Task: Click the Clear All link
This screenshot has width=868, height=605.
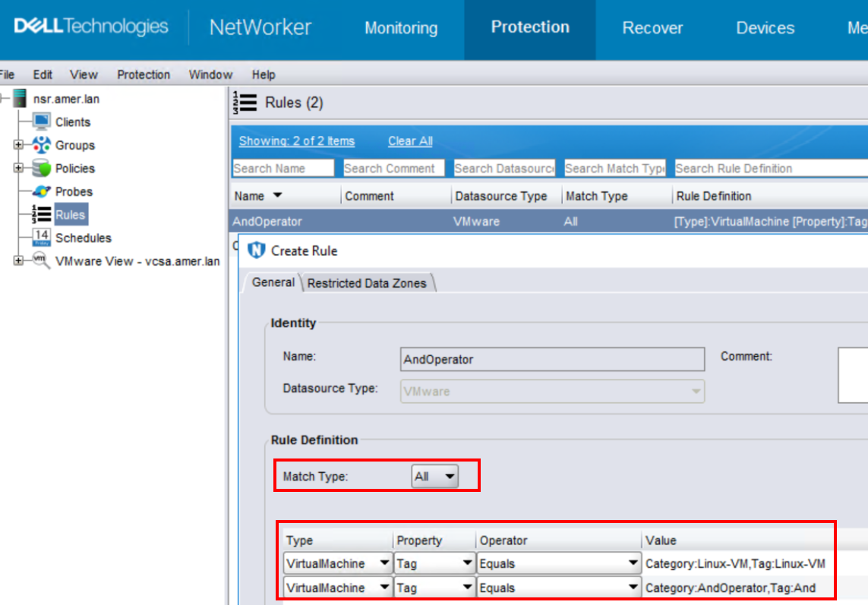Action: point(410,141)
